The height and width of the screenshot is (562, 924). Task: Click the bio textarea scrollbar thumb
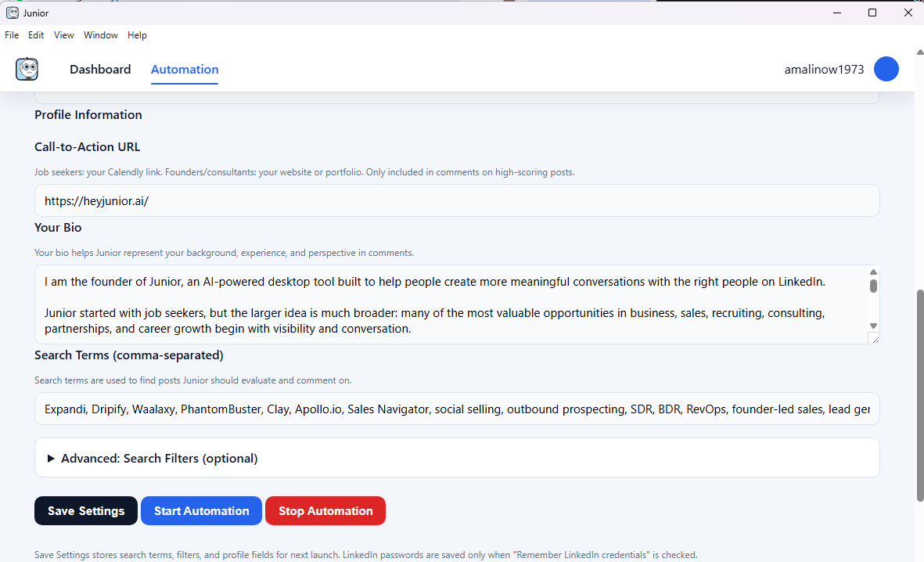[x=873, y=286]
